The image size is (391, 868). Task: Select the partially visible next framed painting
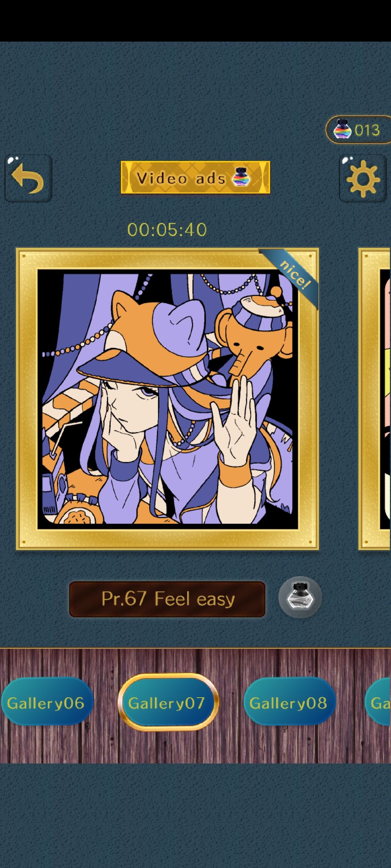pos(375,399)
